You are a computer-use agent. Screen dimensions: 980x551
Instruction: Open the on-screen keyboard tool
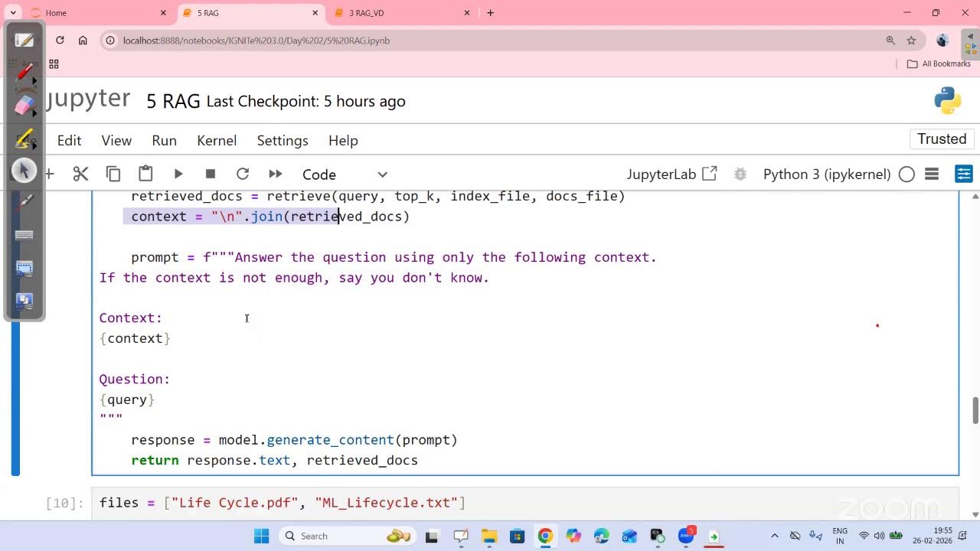(x=24, y=235)
